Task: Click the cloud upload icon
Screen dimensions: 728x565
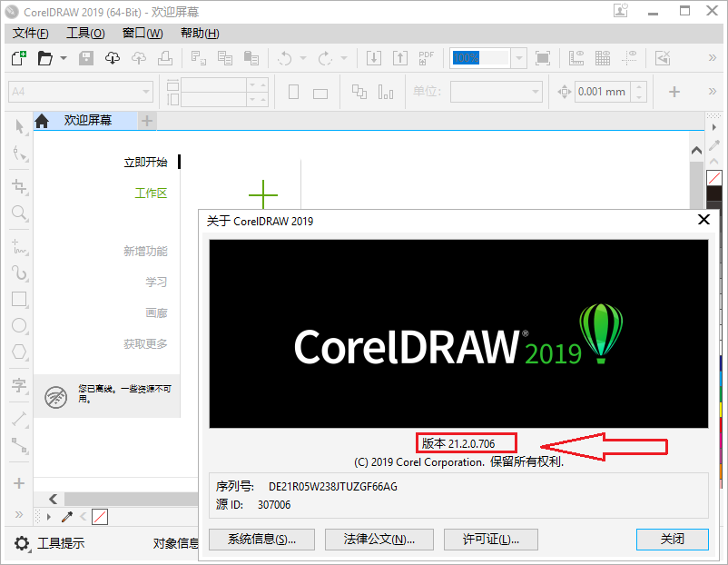Action: click(x=139, y=58)
